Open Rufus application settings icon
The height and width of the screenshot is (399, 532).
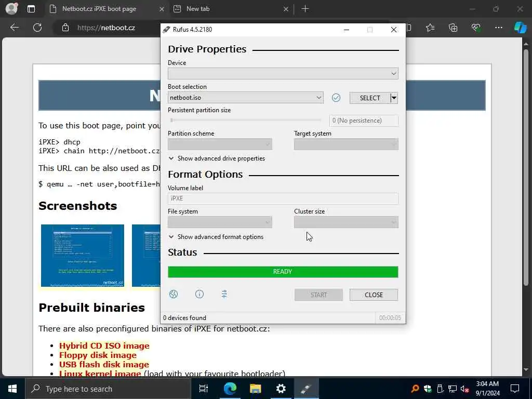pyautogui.click(x=224, y=294)
